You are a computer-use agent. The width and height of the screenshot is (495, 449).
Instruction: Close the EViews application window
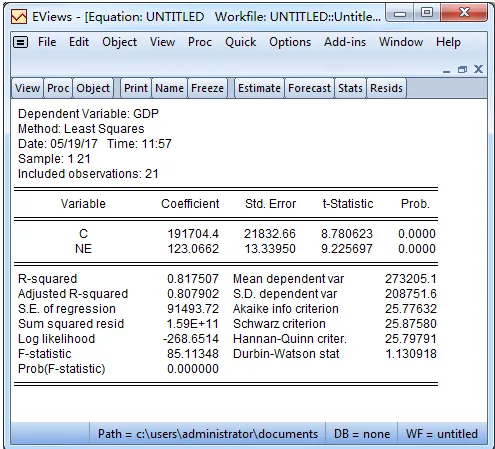[464, 13]
